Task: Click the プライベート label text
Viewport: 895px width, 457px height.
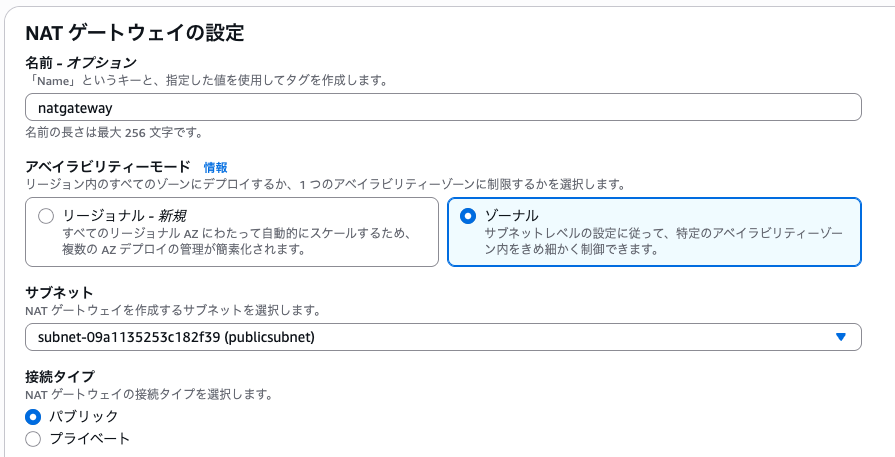Action: [x=90, y=438]
